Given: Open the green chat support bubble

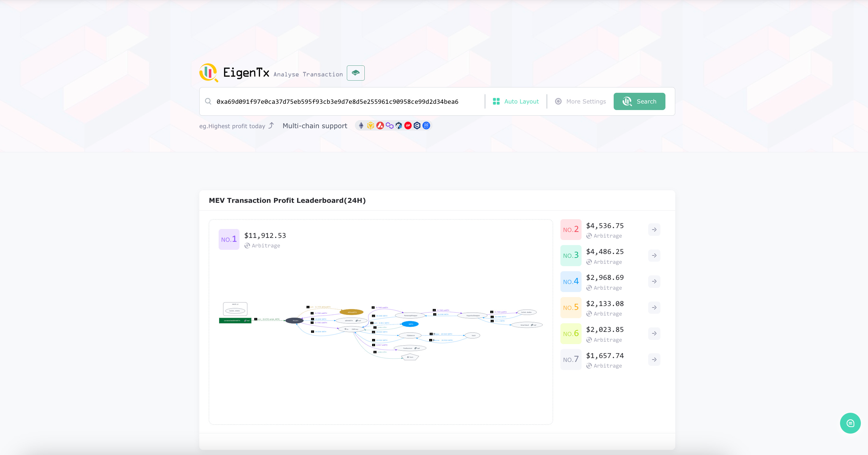Looking at the screenshot, I should (x=850, y=423).
